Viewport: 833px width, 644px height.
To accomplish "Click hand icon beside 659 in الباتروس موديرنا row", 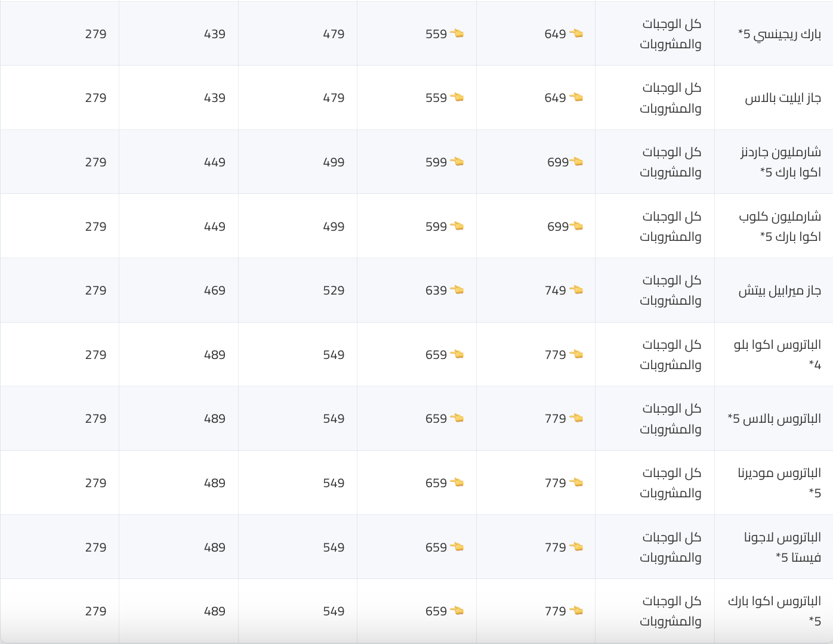I will coord(457,483).
